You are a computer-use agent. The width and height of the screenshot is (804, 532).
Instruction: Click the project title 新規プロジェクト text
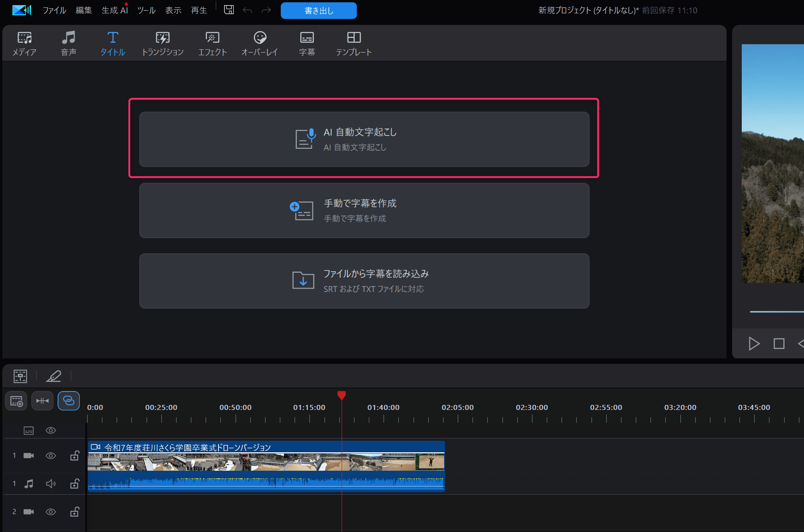(x=588, y=10)
